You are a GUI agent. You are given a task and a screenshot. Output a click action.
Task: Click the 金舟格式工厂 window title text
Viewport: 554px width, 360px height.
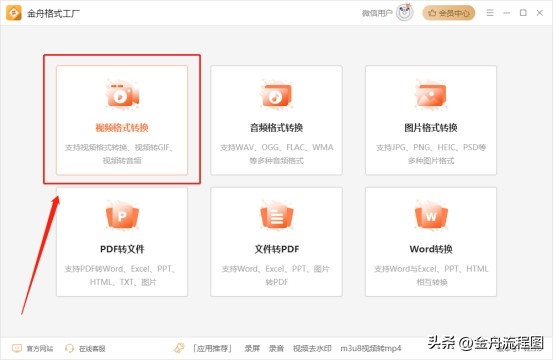(53, 13)
